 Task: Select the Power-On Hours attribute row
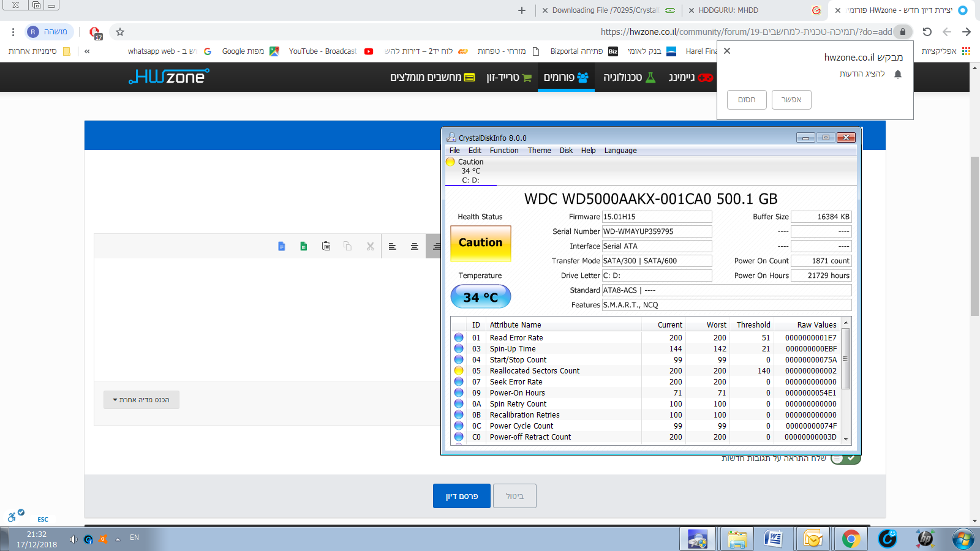[646, 393]
